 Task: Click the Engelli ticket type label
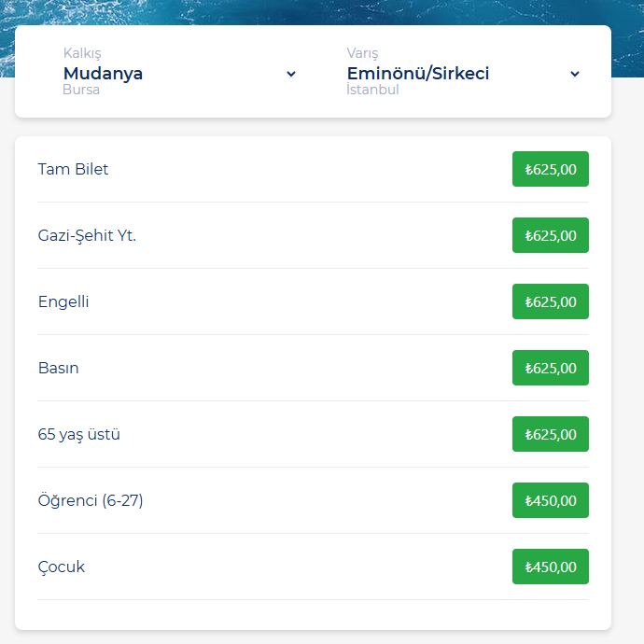point(63,301)
